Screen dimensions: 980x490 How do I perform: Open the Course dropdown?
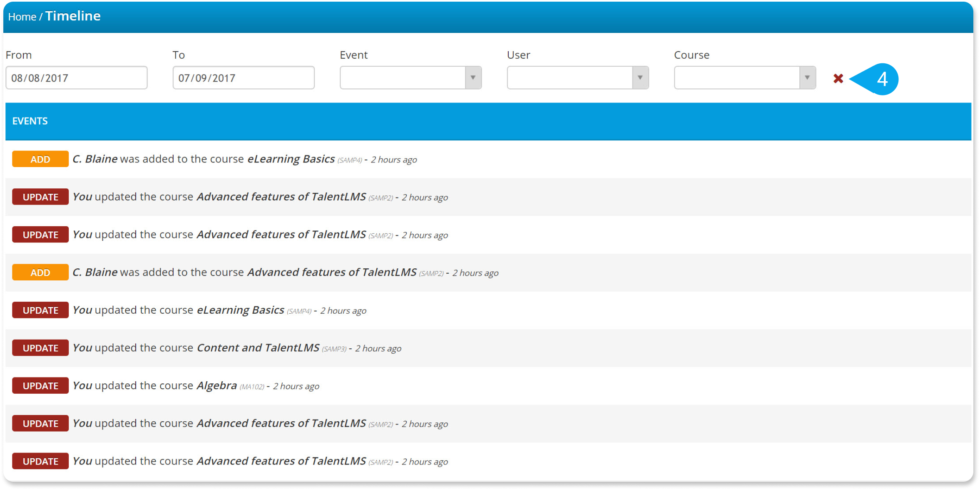coord(745,77)
